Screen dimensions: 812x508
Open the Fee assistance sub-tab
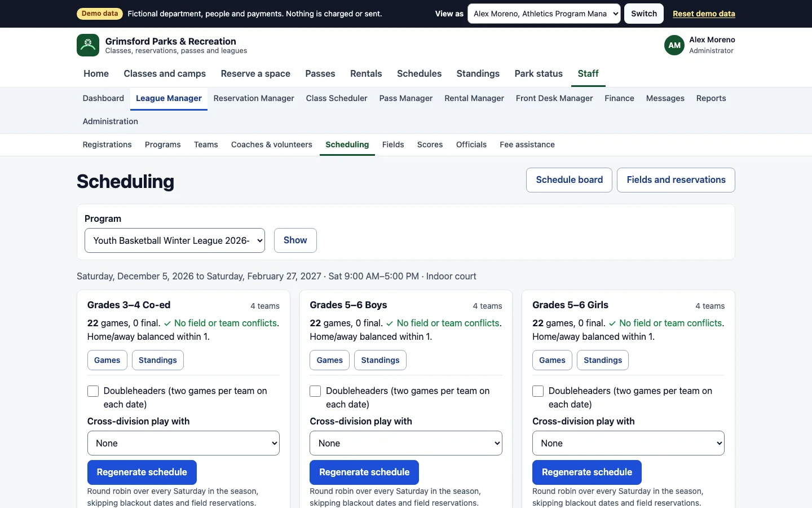pos(527,144)
